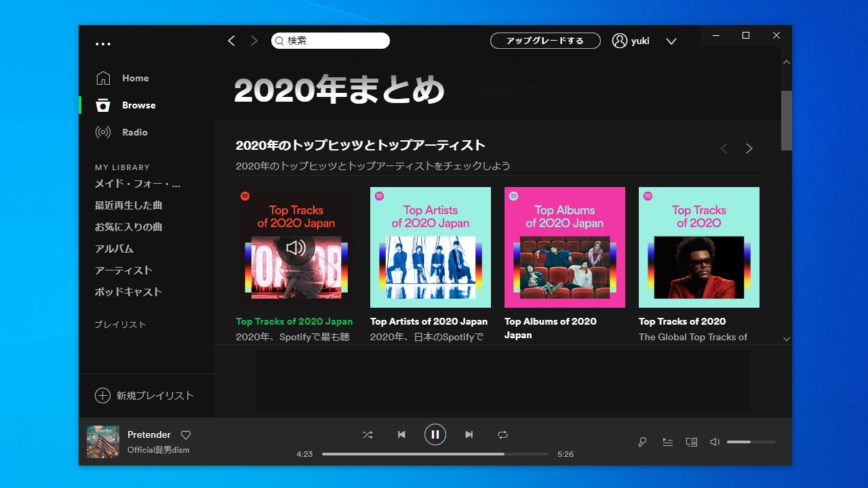This screenshot has height=488, width=868.
Task: Seek in the song progress bar
Action: click(x=435, y=454)
